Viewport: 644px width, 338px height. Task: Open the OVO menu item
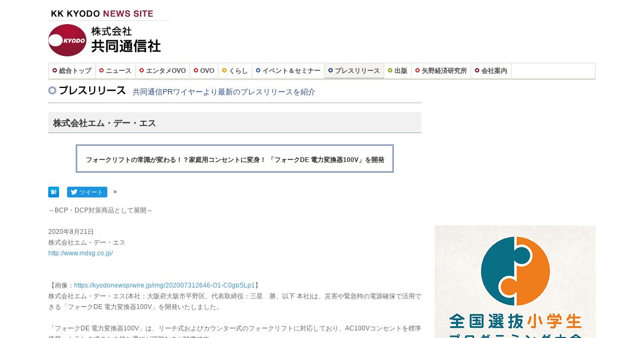coord(204,71)
